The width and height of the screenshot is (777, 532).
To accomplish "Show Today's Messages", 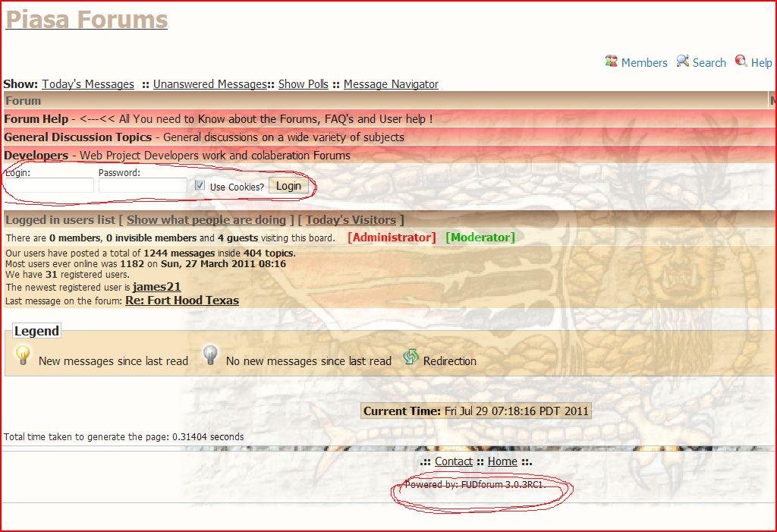I will click(x=88, y=84).
